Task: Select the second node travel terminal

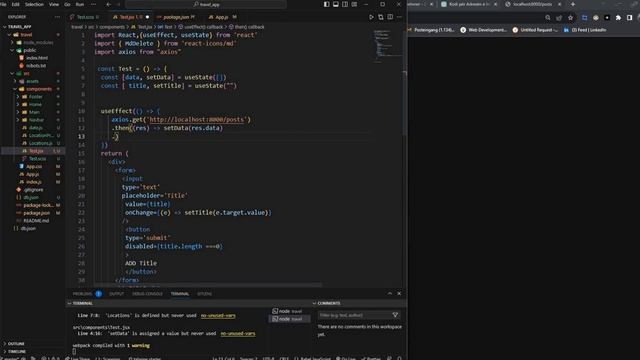Action: click(289, 319)
